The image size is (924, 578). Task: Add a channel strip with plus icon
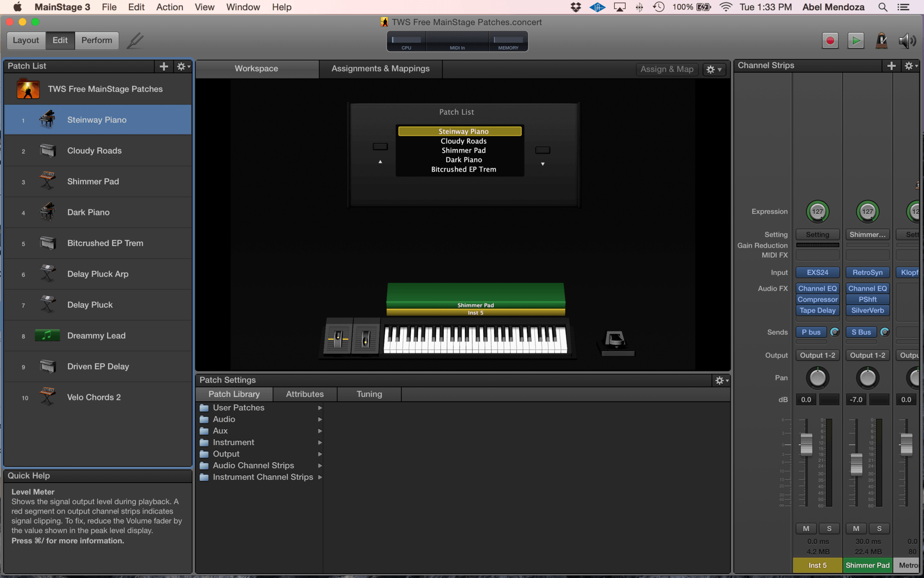tap(891, 66)
